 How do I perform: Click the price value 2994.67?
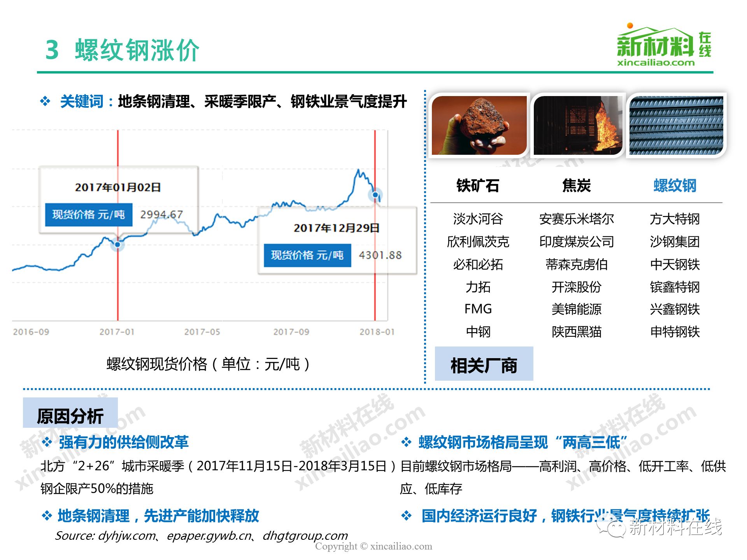161,214
